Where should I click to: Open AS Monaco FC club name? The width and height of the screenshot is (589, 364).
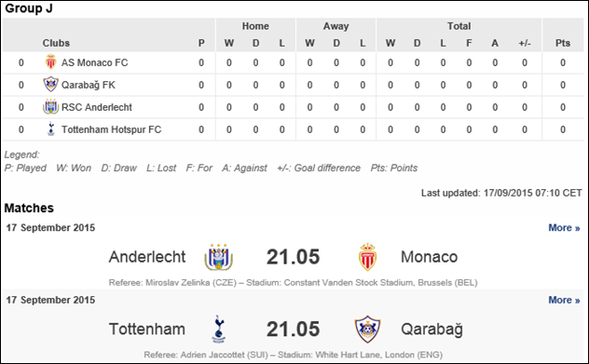95,62
